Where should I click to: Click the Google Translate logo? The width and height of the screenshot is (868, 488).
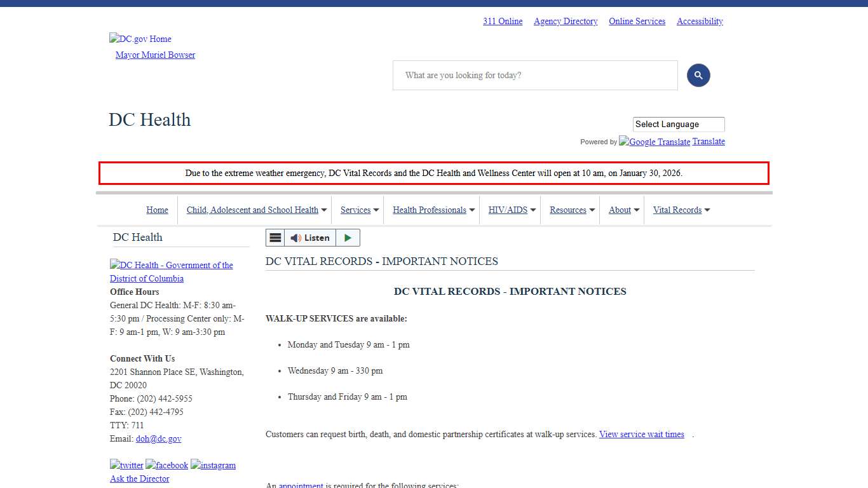654,142
